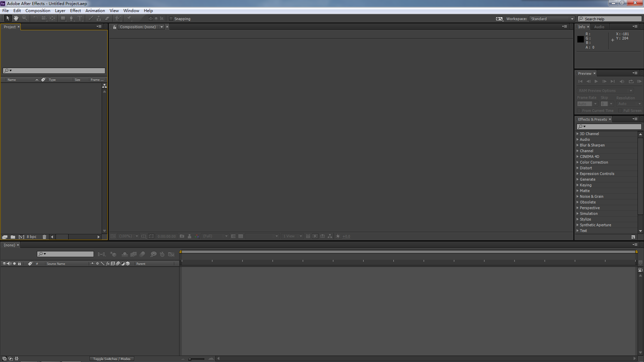Image resolution: width=644 pixels, height=362 pixels.
Task: Click the Take Snapshot camera icon
Action: coord(182,236)
